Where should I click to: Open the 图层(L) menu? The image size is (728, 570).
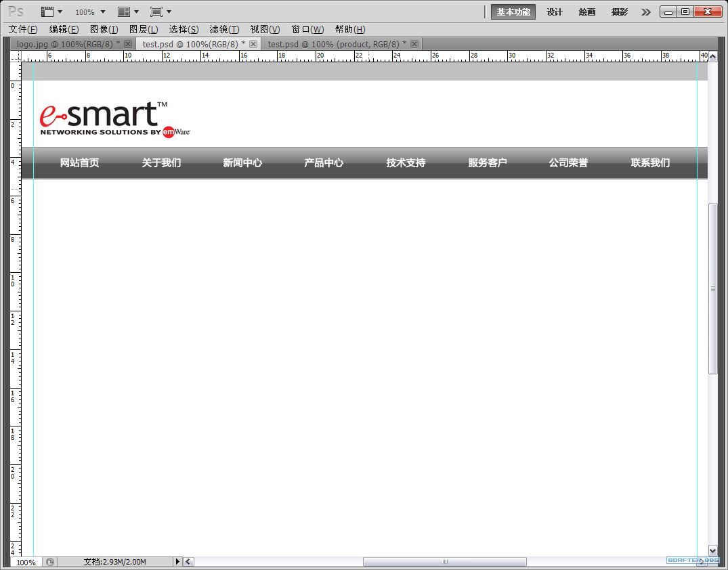pyautogui.click(x=144, y=29)
